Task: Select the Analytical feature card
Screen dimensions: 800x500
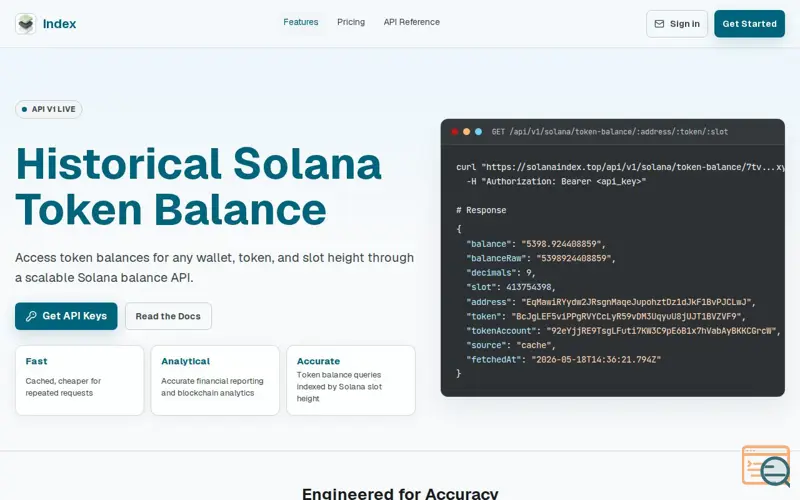Action: [x=215, y=380]
